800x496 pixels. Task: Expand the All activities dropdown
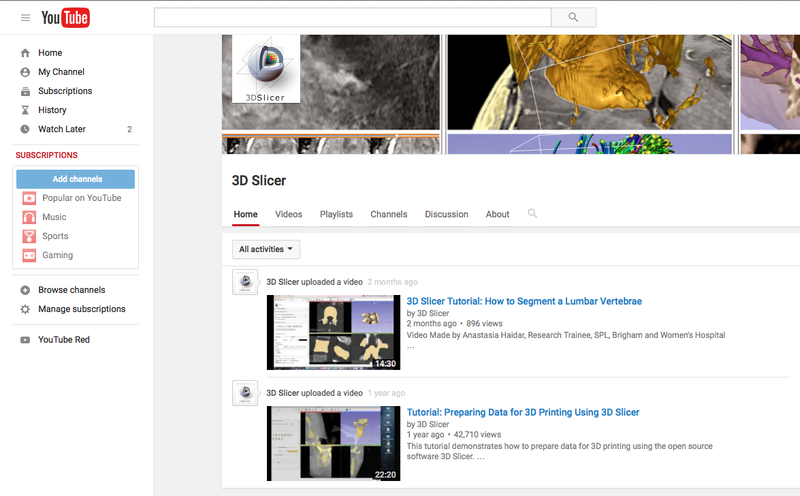(x=266, y=249)
